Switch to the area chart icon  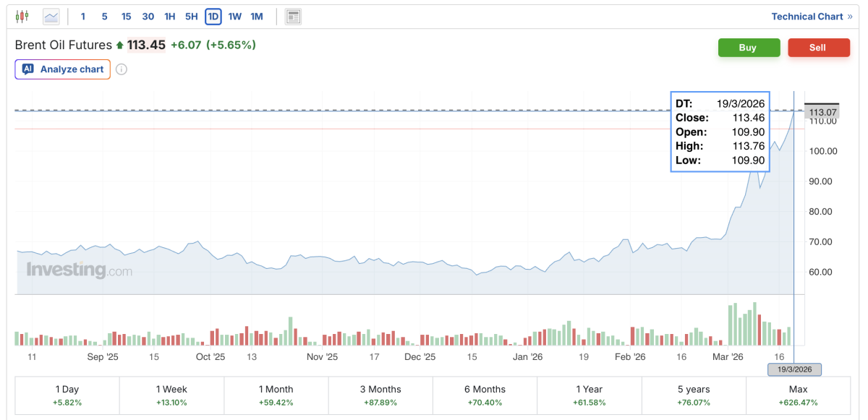pyautogui.click(x=51, y=16)
